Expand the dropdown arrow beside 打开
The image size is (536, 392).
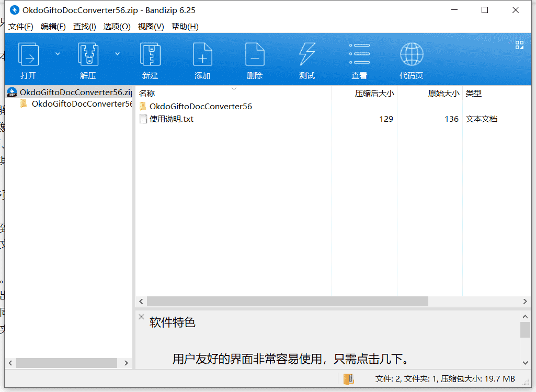58,54
